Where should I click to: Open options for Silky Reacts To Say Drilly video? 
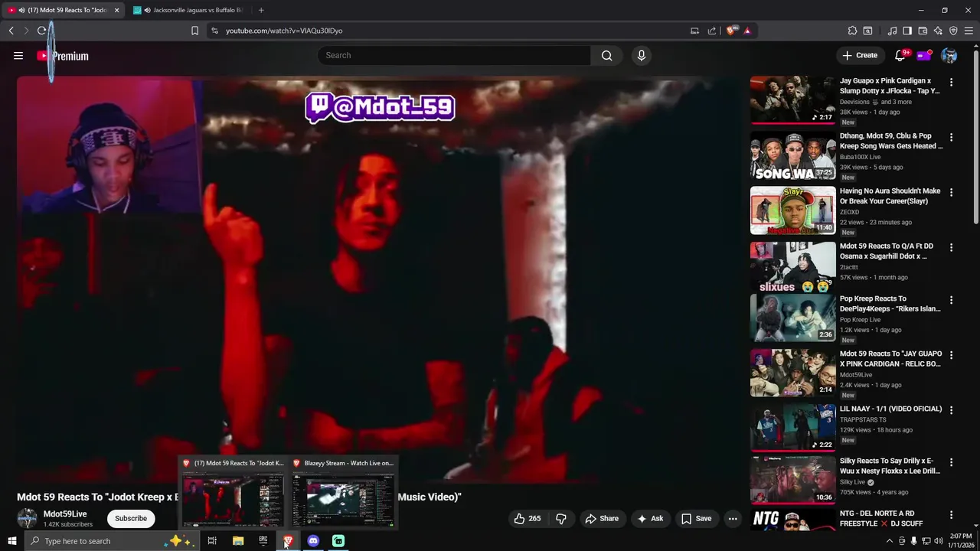[x=952, y=462]
